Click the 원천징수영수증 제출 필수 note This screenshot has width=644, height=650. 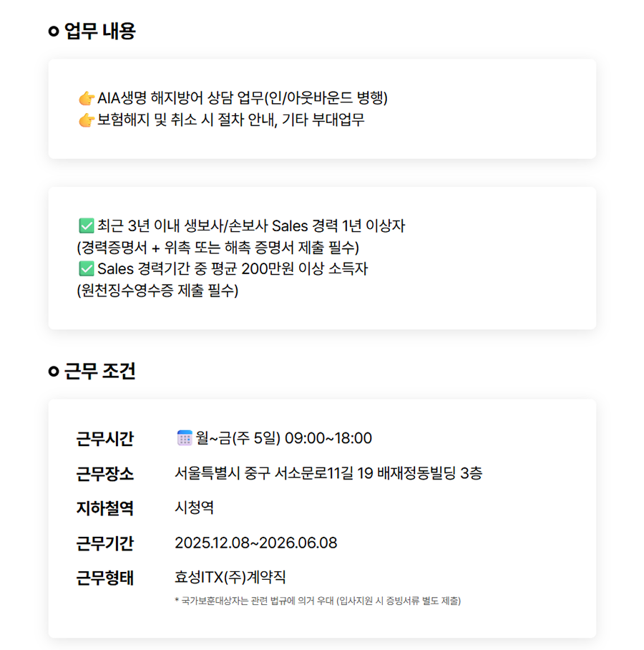tap(157, 291)
